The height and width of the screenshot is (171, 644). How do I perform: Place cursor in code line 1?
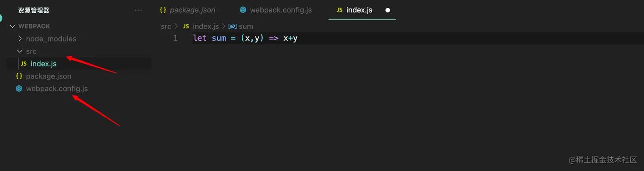[x=417, y=38]
